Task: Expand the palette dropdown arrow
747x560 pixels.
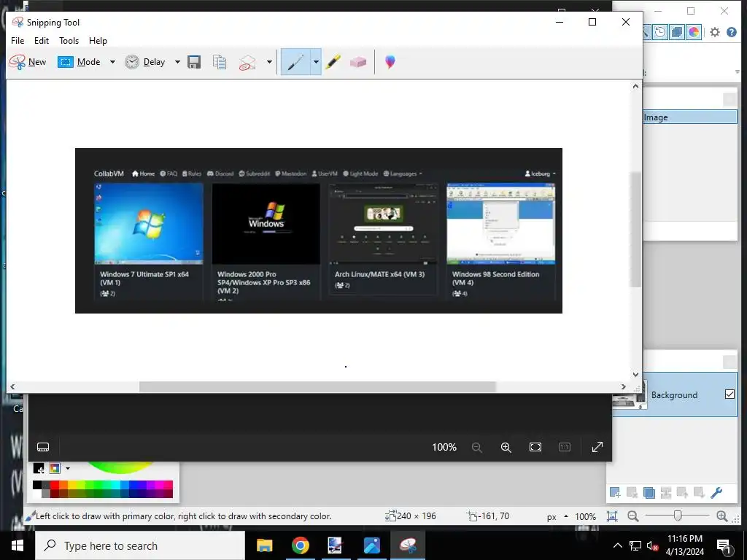Action: [x=68, y=469]
